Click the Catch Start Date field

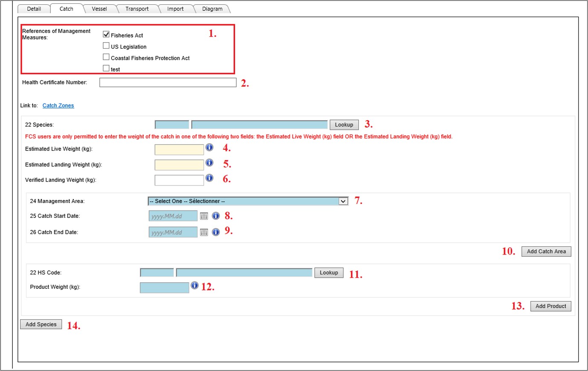click(173, 216)
